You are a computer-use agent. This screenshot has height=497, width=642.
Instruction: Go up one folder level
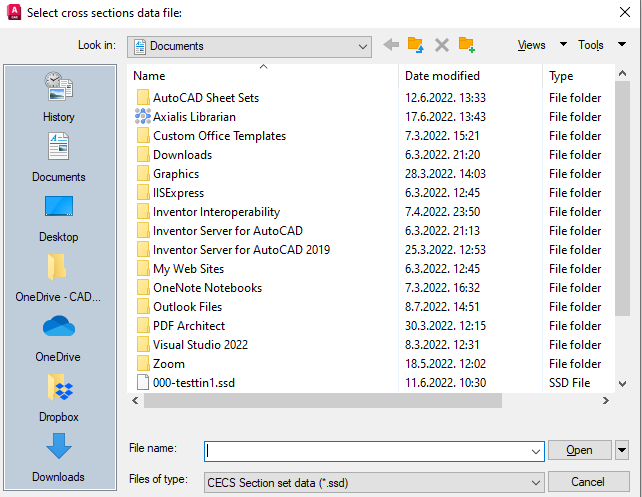tap(416, 45)
